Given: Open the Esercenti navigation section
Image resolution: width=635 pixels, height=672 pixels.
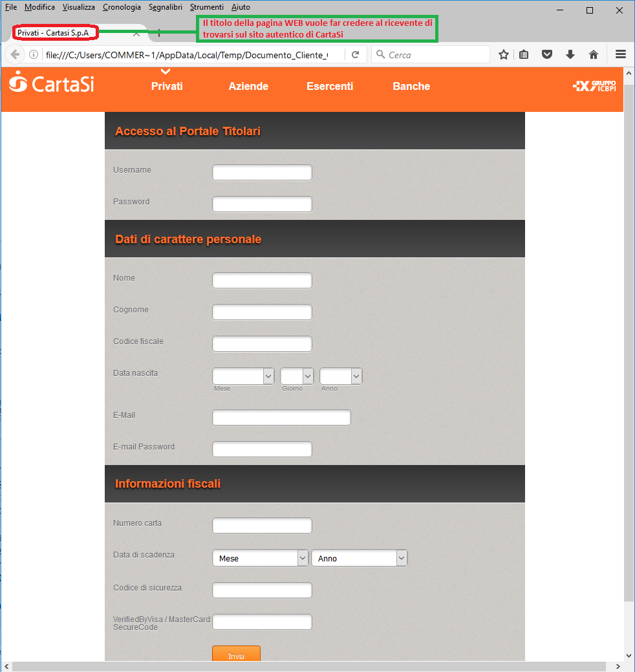Looking at the screenshot, I should 330,86.
